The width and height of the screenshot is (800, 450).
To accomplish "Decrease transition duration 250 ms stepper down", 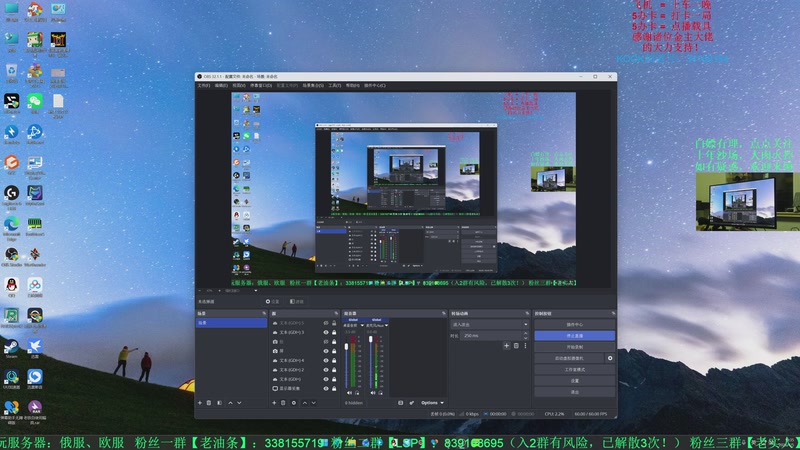I will pyautogui.click(x=526, y=338).
